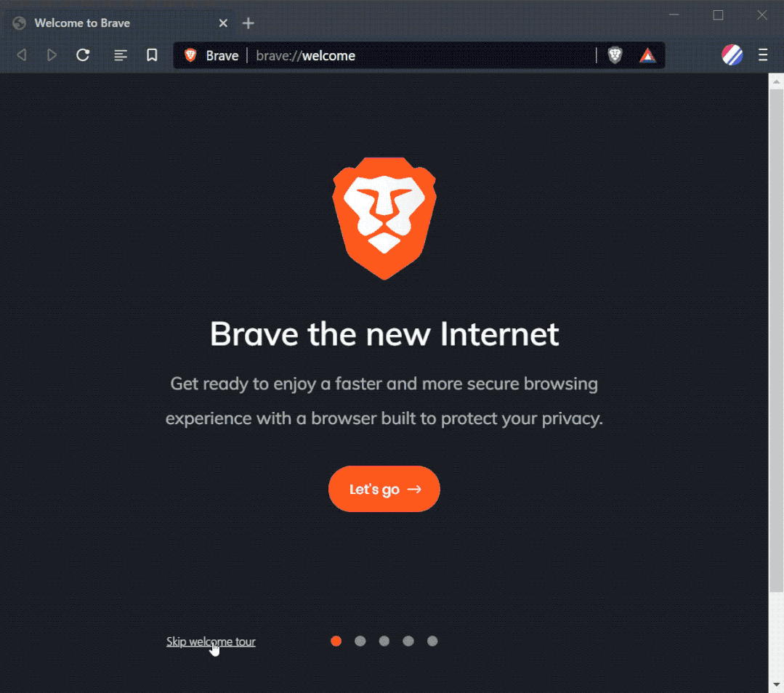Close the Welcome to Brave tab

coord(223,23)
